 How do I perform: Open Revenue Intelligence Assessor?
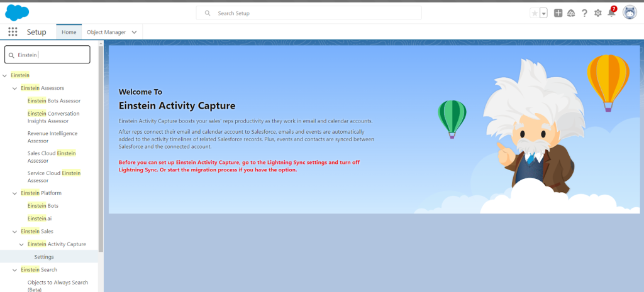[x=53, y=137]
